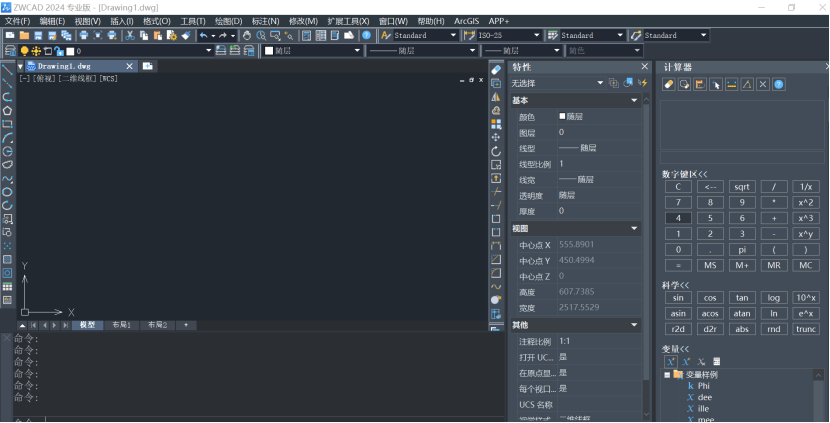The image size is (830, 423).
Task: Click the Quick Select lightning icon
Action: point(643,83)
